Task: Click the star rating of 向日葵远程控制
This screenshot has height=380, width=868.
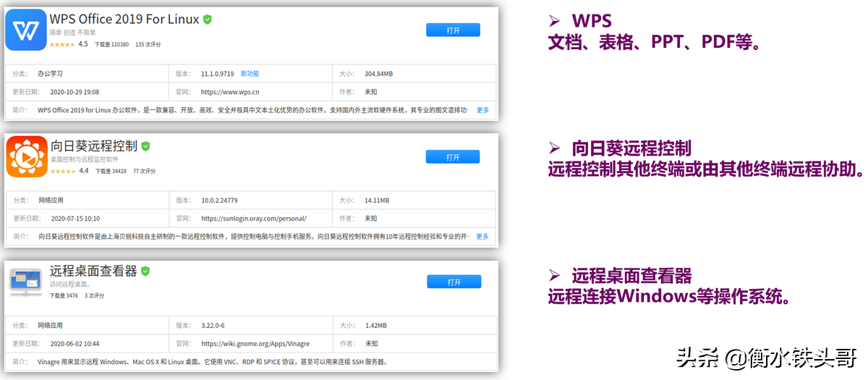Action: coord(62,172)
